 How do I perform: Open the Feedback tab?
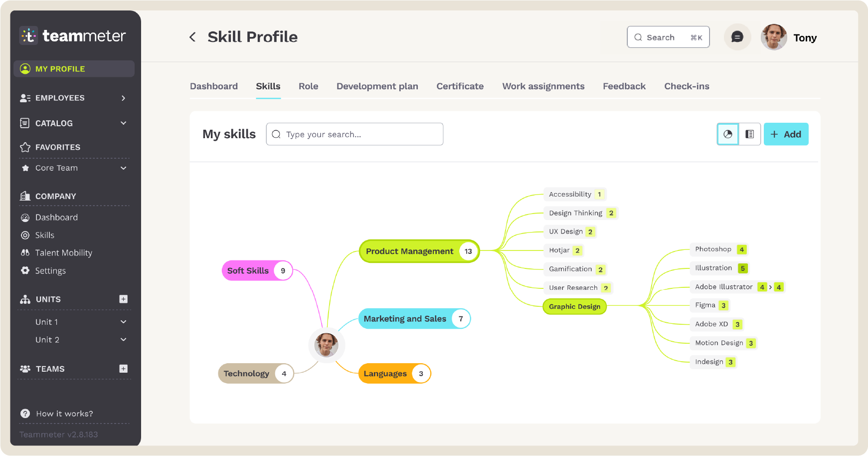click(624, 86)
